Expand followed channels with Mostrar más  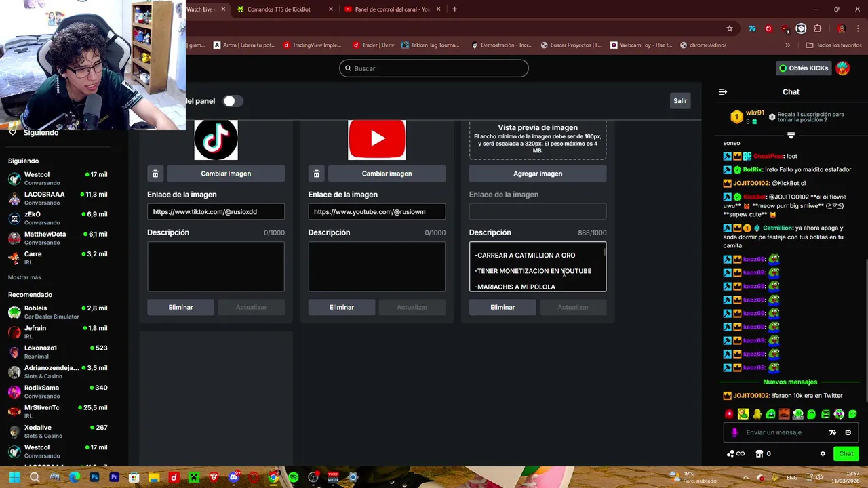24,277
